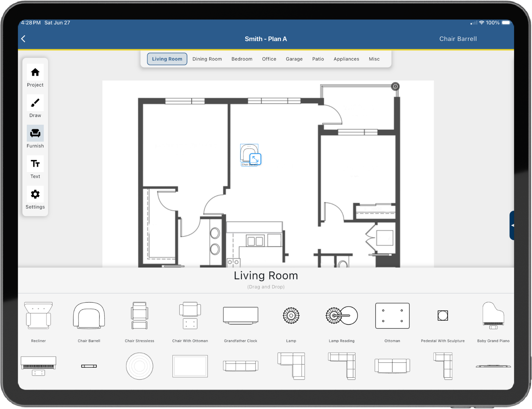Screen dimensions: 532x409
Task: Click the resize handle on placed chair
Action: click(255, 159)
